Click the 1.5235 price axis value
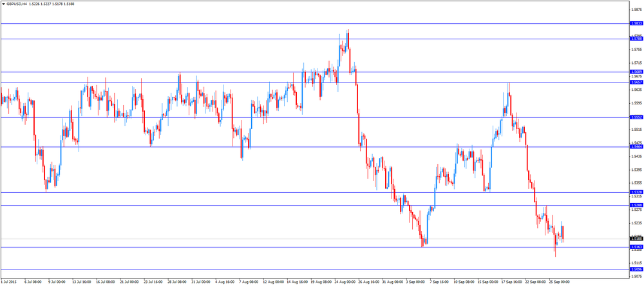Image resolution: width=644 pixels, height=285 pixels. pos(637,223)
